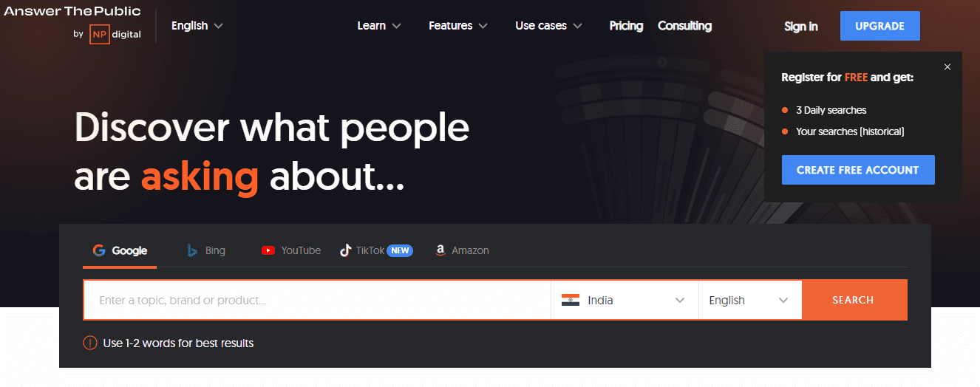
Task: Click the Sign in link
Action: 801,27
